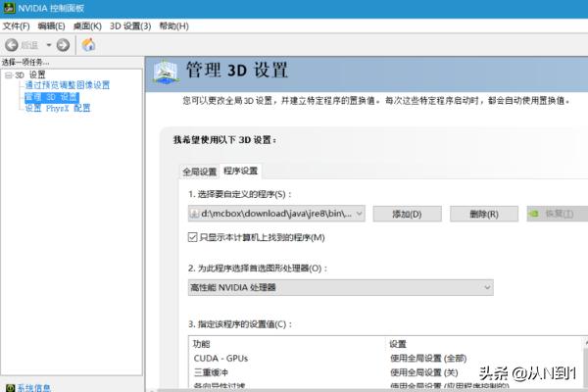The width and height of the screenshot is (588, 392).
Task: Click the 设置 column header
Action: coord(398,344)
